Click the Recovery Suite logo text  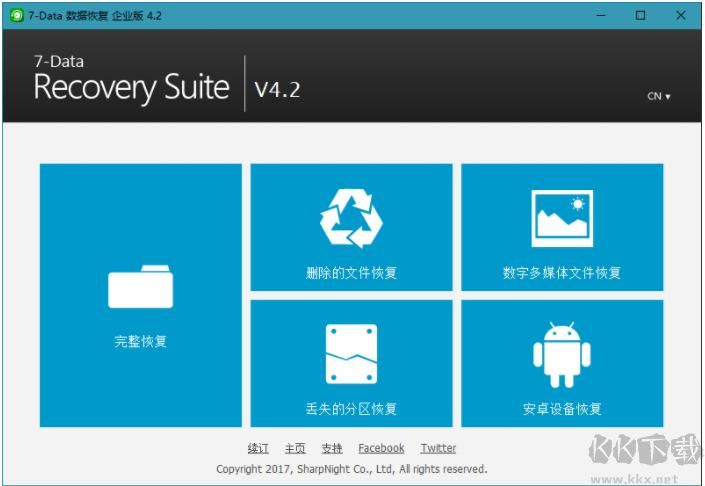(x=131, y=87)
